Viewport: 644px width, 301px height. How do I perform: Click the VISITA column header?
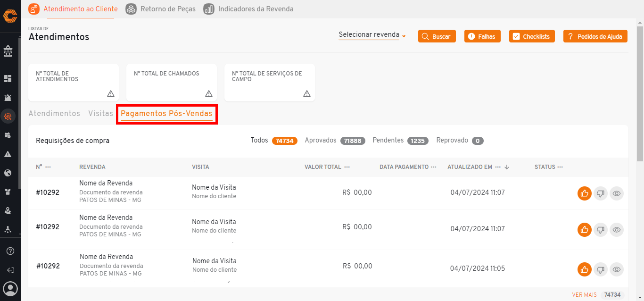coord(200,167)
